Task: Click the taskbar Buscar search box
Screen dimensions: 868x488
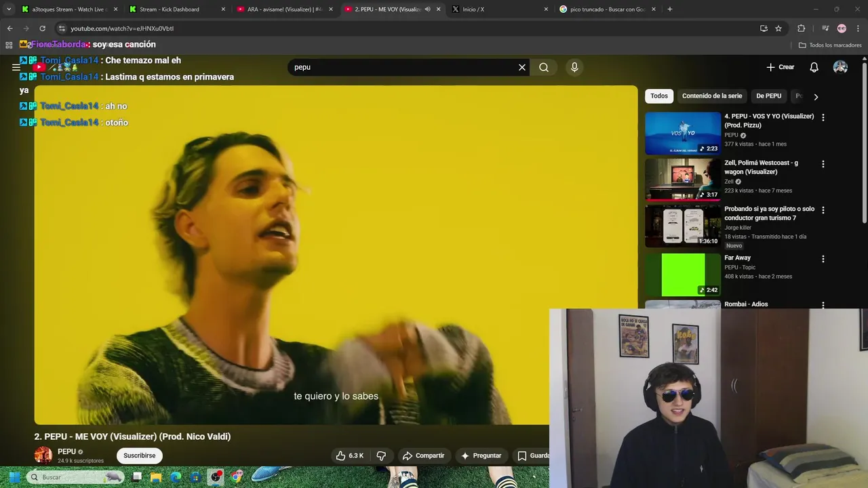Action: click(76, 477)
